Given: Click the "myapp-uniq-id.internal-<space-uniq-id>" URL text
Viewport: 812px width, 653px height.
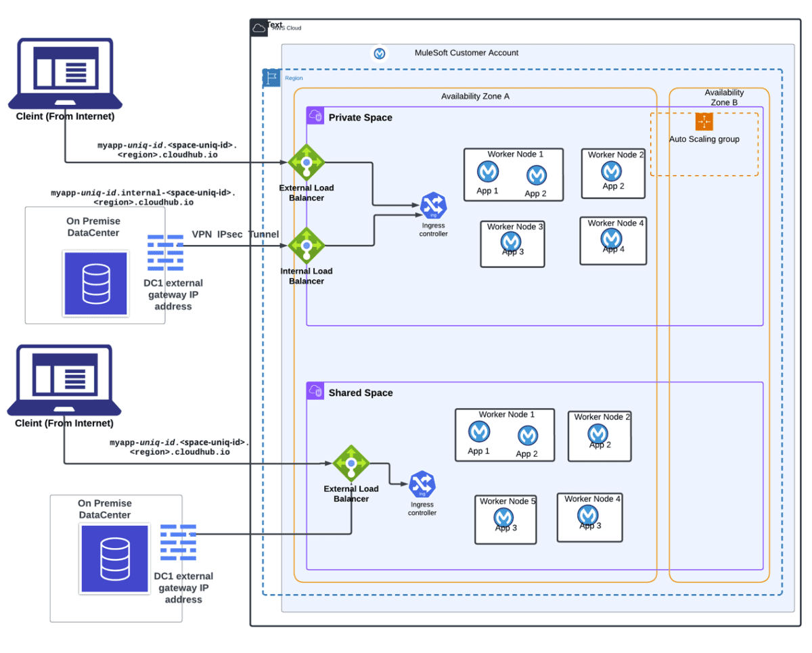Looking at the screenshot, I should click(x=143, y=193).
